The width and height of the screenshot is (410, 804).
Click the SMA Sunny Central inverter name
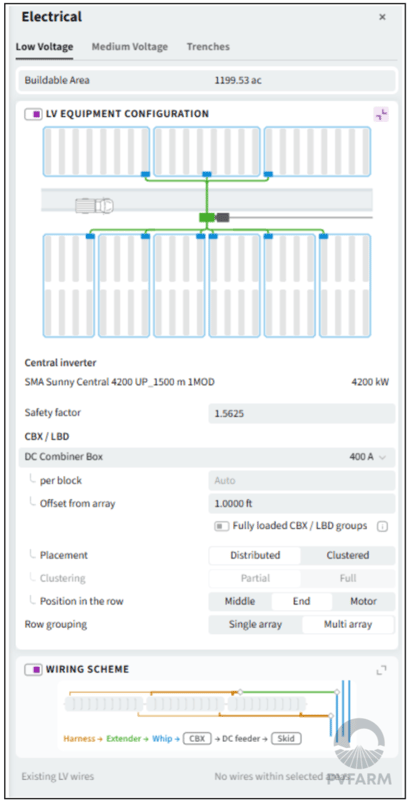(119, 382)
